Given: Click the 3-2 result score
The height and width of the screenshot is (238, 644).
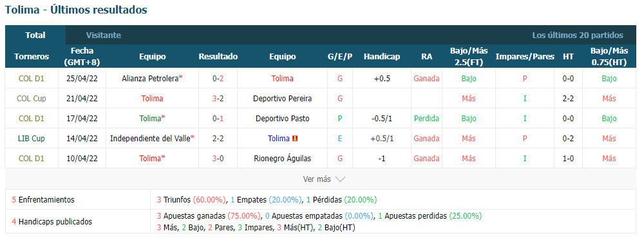Looking at the screenshot, I should [x=218, y=99].
